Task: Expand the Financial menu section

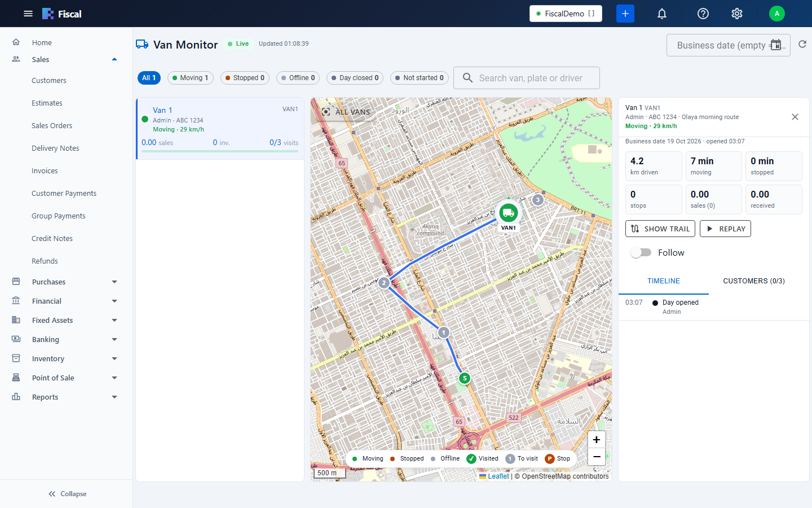Action: click(67, 301)
